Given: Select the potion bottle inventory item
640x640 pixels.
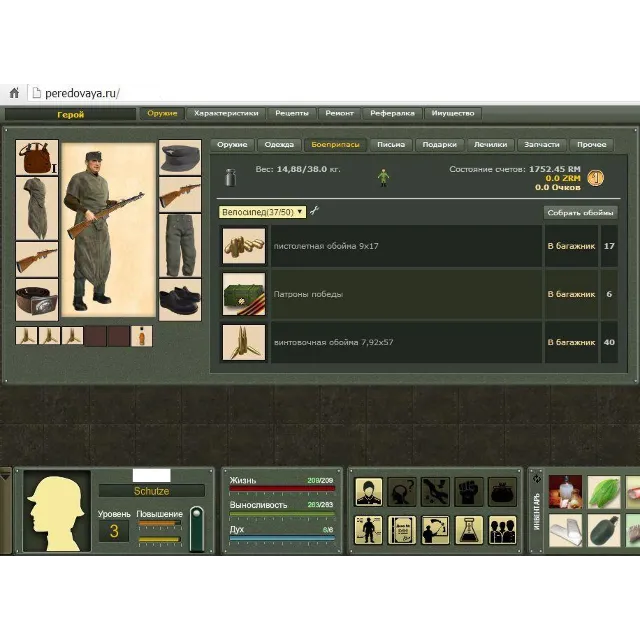Looking at the screenshot, I should click(565, 492).
